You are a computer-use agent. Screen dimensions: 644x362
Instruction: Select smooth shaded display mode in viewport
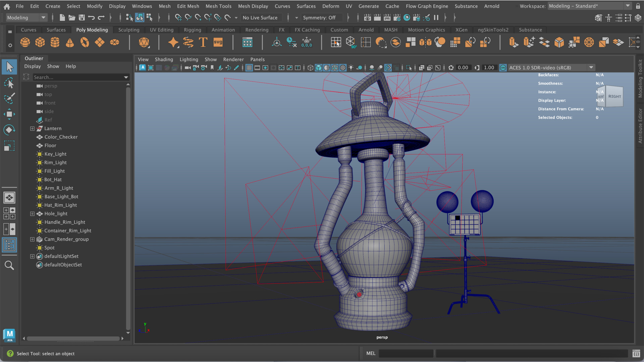click(319, 67)
